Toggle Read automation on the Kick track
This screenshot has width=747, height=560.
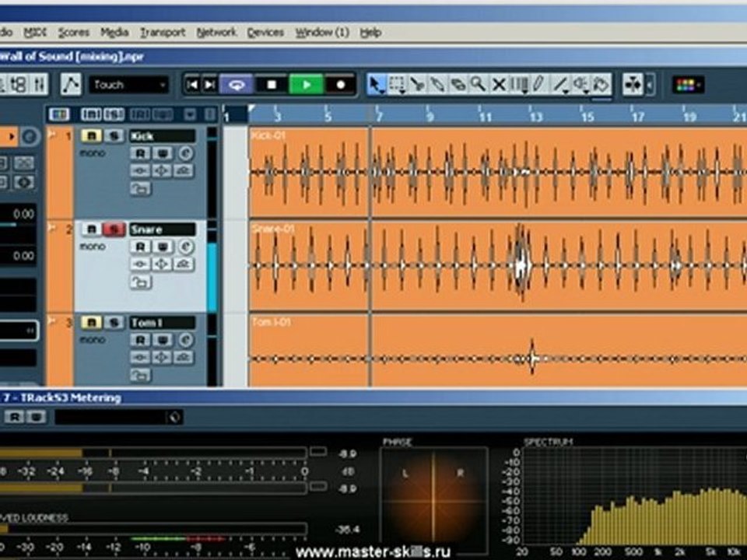tap(140, 153)
